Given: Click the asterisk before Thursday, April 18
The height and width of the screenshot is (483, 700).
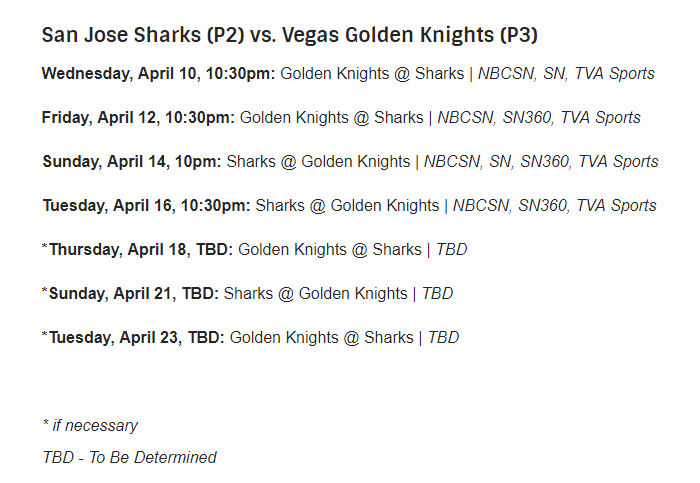Looking at the screenshot, I should pyautogui.click(x=45, y=248).
